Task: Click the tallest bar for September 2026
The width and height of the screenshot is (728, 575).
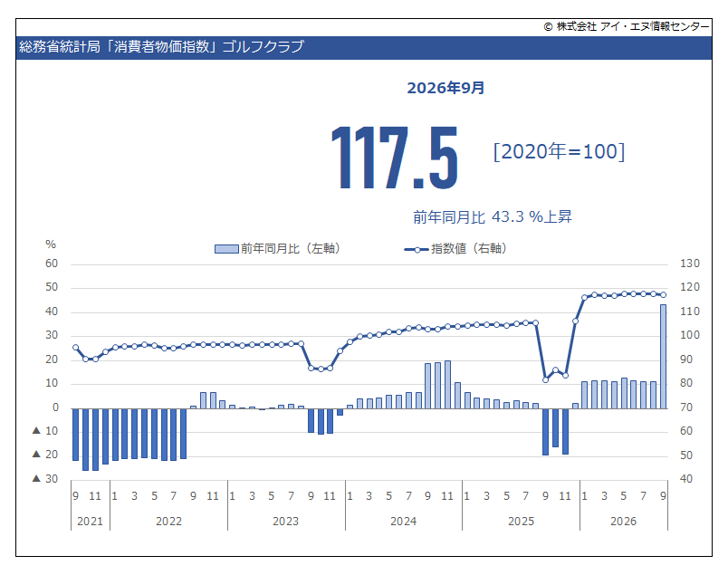Action: pyautogui.click(x=663, y=357)
